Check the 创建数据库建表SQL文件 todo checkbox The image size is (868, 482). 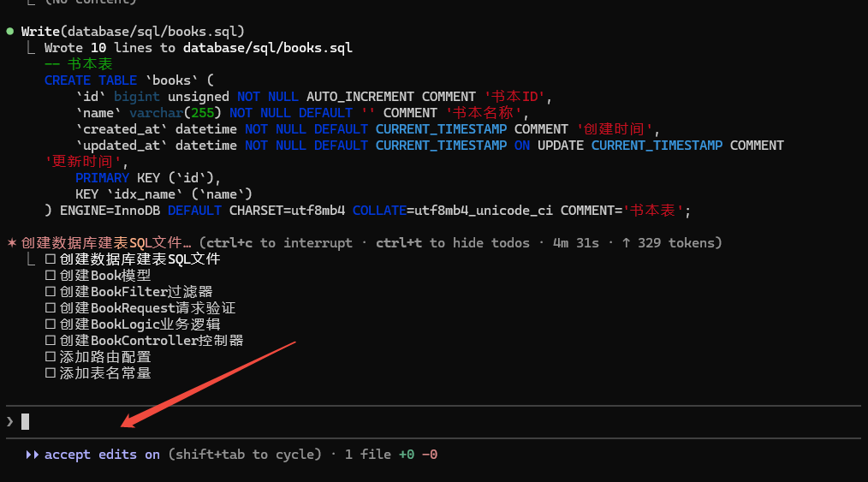(51, 259)
